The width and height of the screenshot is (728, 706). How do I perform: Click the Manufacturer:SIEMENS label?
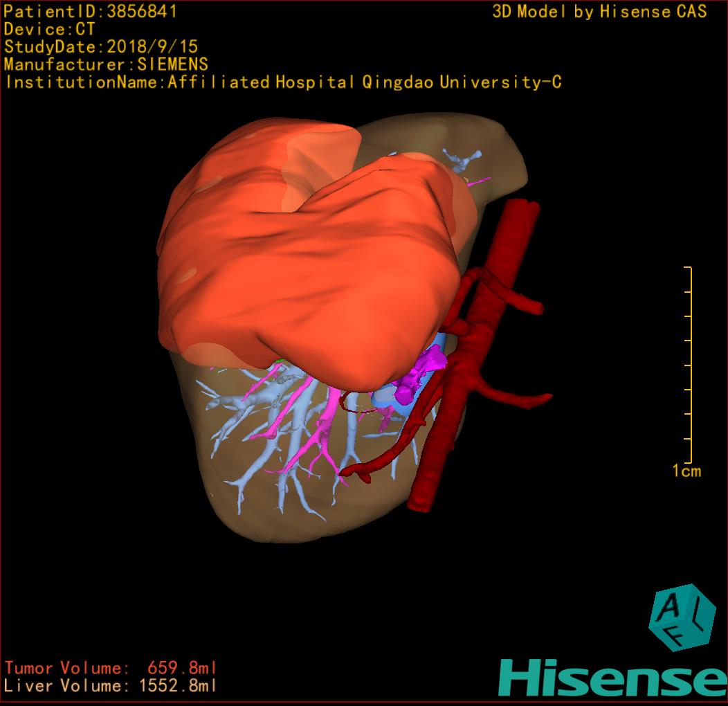coord(106,64)
